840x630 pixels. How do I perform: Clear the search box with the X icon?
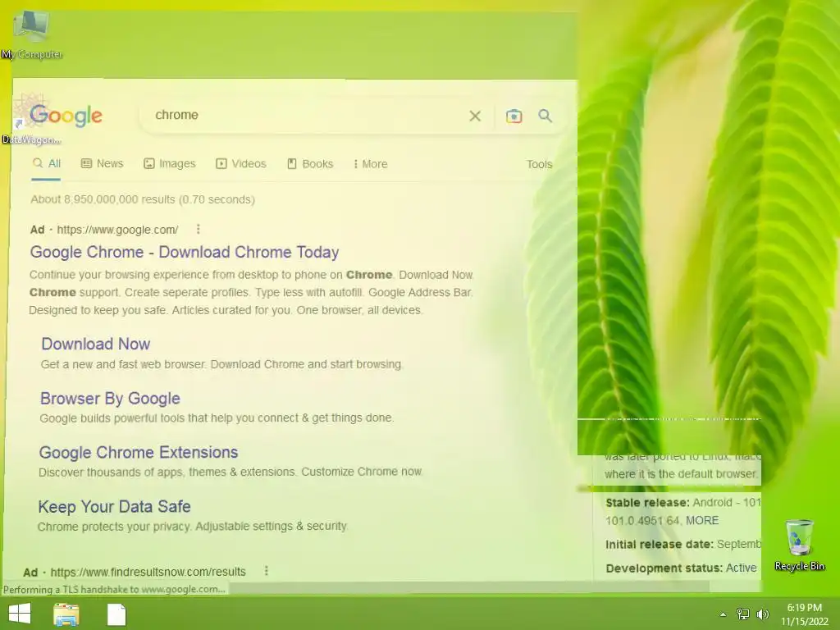point(475,116)
